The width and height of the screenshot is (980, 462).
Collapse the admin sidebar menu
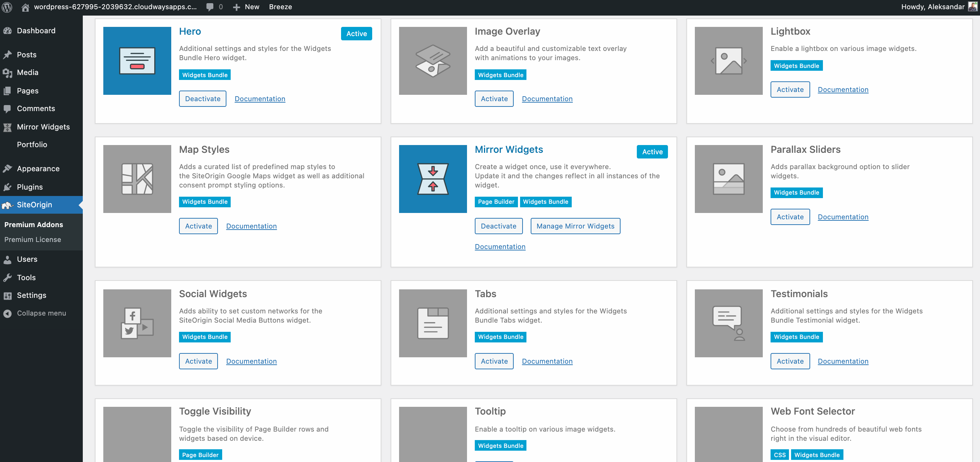click(8, 313)
